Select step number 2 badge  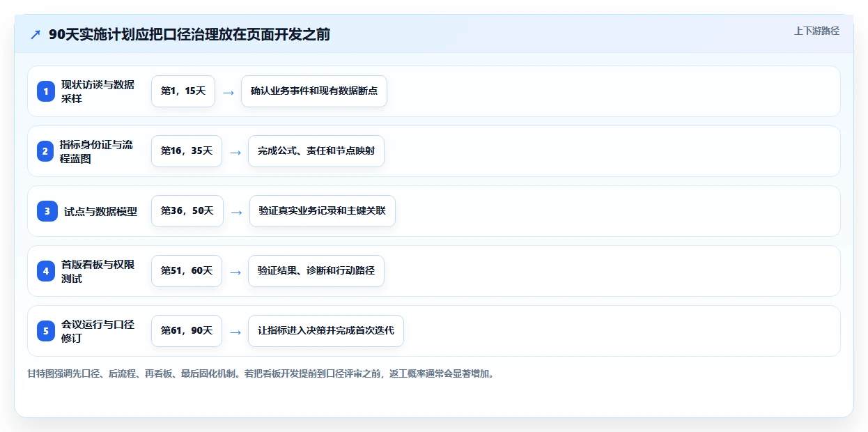coord(46,151)
